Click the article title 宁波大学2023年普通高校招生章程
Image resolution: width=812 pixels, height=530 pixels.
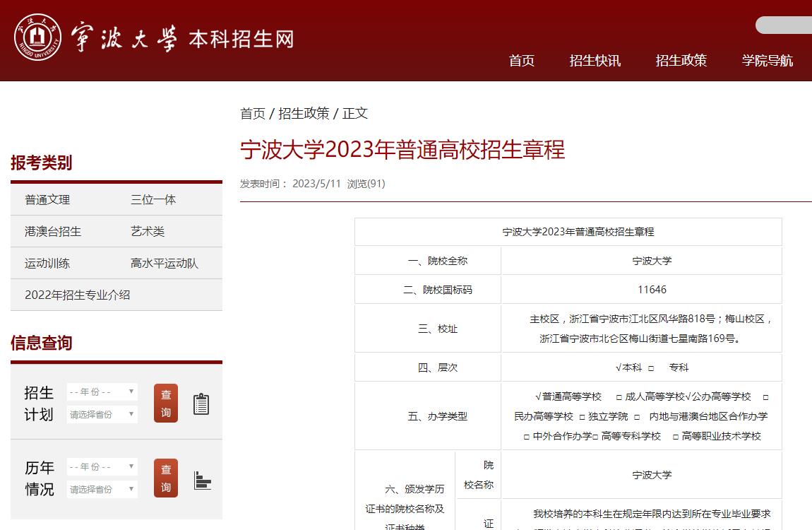click(x=402, y=150)
